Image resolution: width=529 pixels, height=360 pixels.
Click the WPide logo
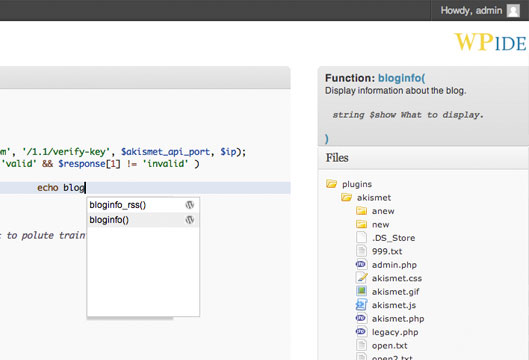click(x=490, y=42)
